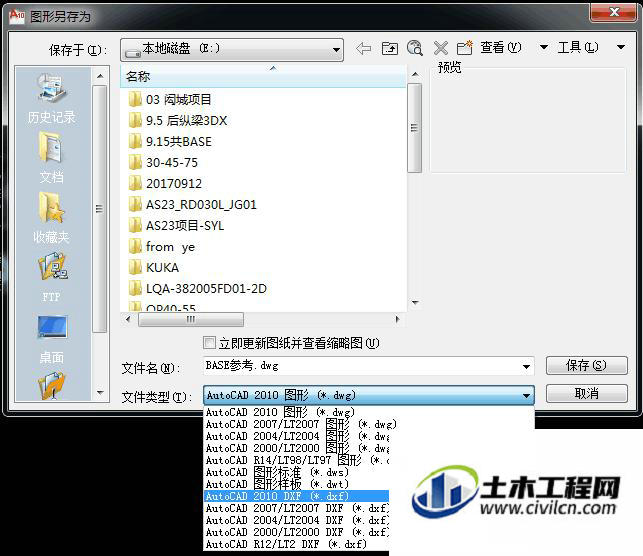The height and width of the screenshot is (556, 643).
Task: Choose AutoCAD 图形标准 (*.dws) option
Action: click(x=296, y=472)
